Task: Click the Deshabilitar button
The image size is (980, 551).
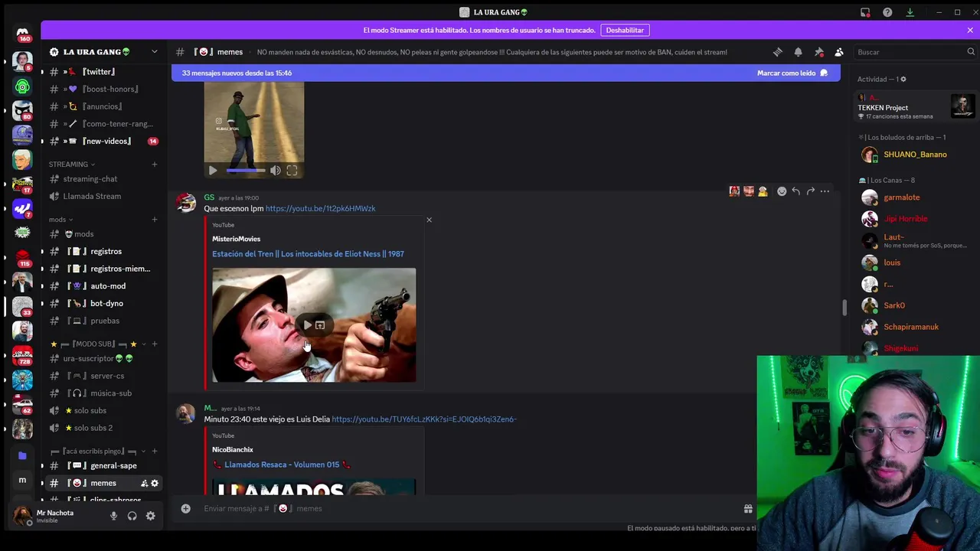Action: point(625,30)
